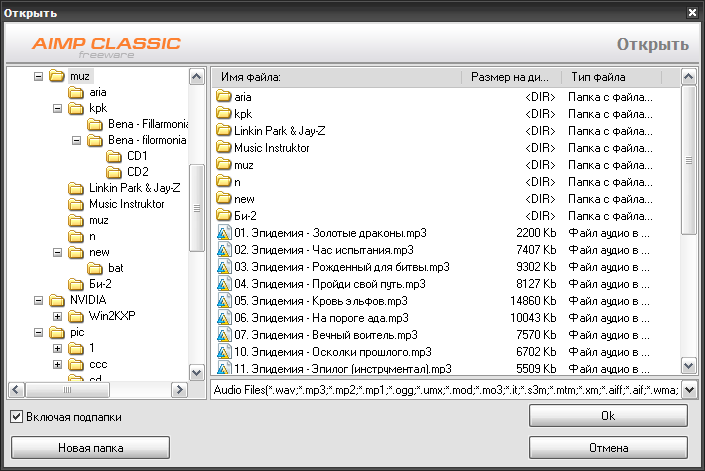The image size is (705, 471).
Task: Select the aria folder in the tree
Action: tap(98, 93)
